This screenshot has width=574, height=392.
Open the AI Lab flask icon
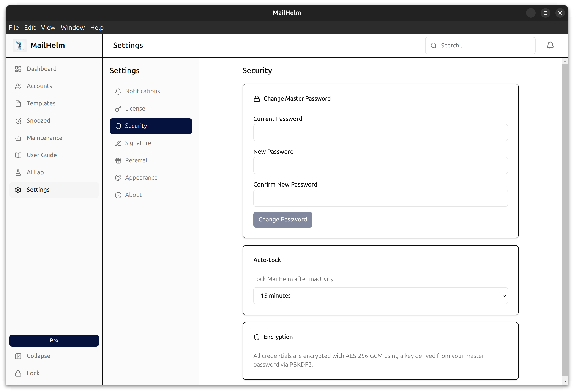(x=18, y=172)
